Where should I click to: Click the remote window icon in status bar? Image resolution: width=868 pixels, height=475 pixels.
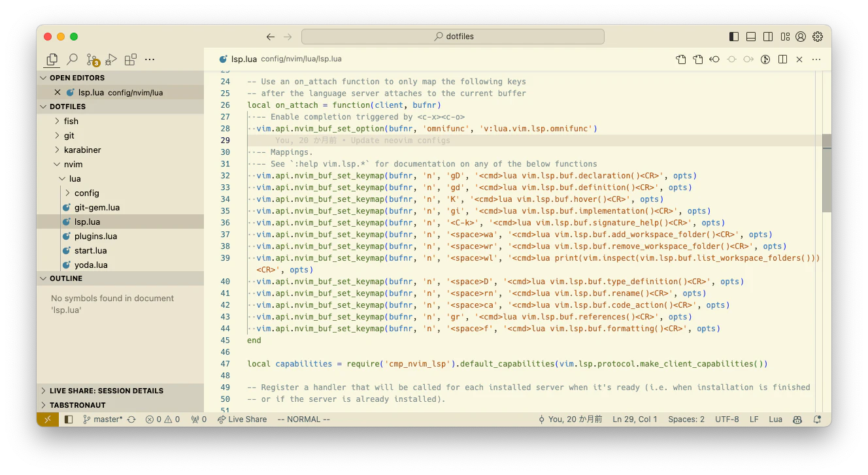click(48, 419)
